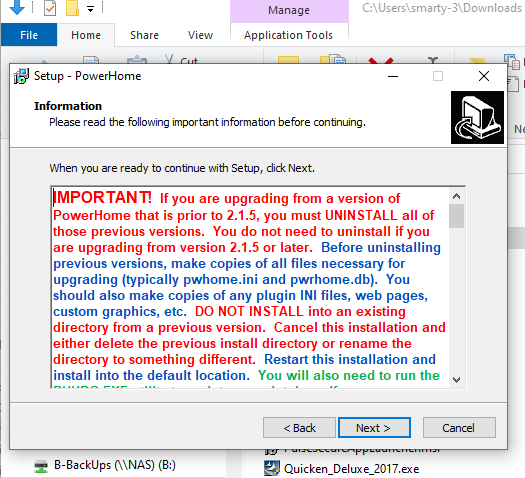
Task: Click the Manage contextual tab header
Action: coord(289,10)
